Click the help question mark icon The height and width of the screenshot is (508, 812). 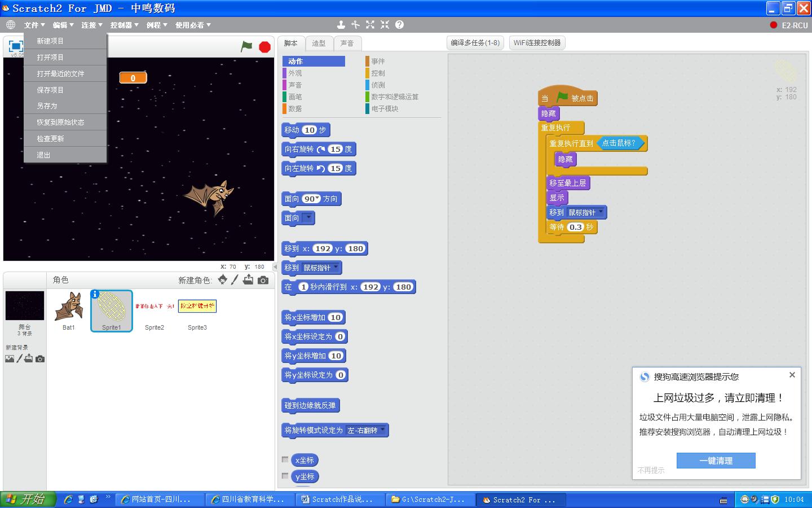(399, 25)
